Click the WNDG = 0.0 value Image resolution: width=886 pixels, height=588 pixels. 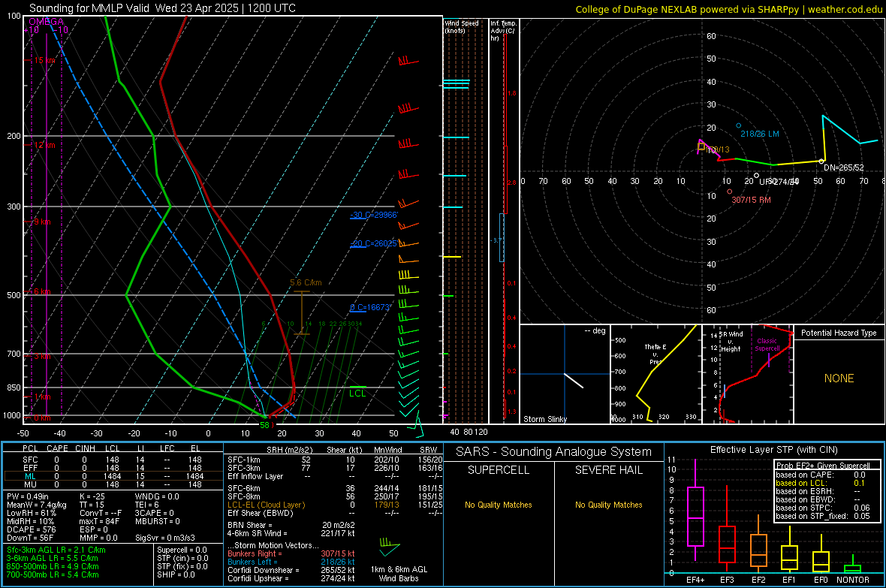point(157,496)
